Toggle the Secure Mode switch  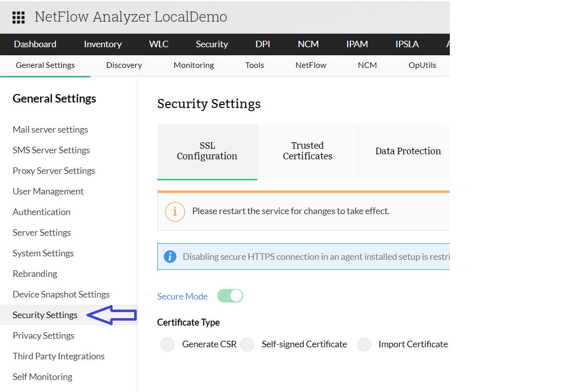tap(230, 296)
